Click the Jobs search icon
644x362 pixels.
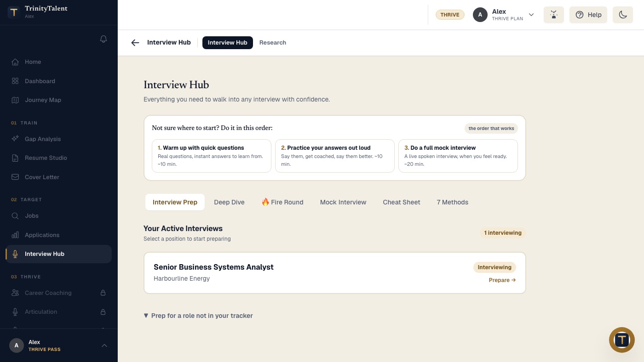(x=15, y=216)
